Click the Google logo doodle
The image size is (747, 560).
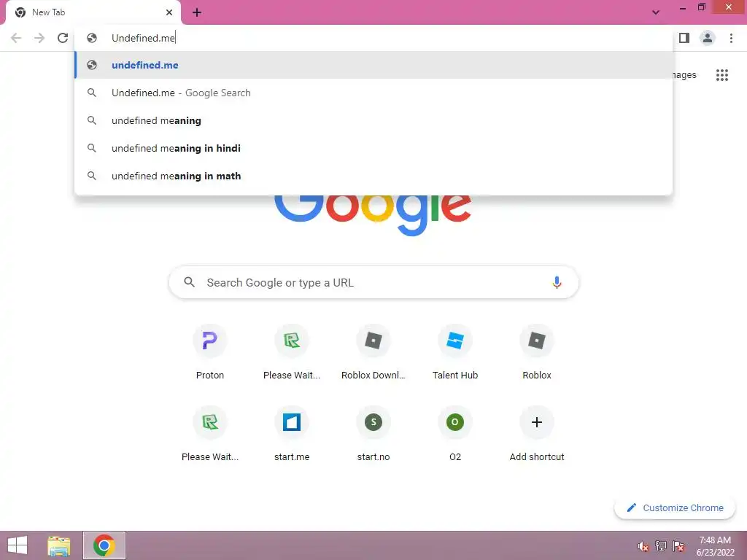pos(373,214)
